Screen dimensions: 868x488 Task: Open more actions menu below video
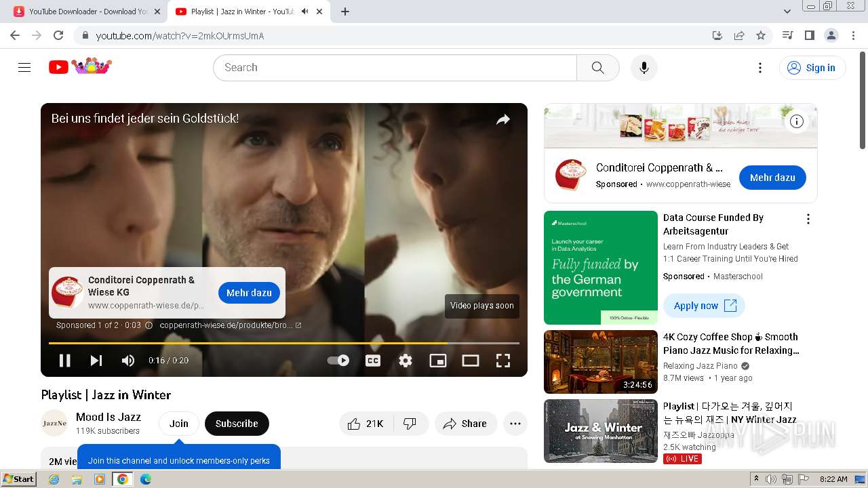(x=515, y=424)
